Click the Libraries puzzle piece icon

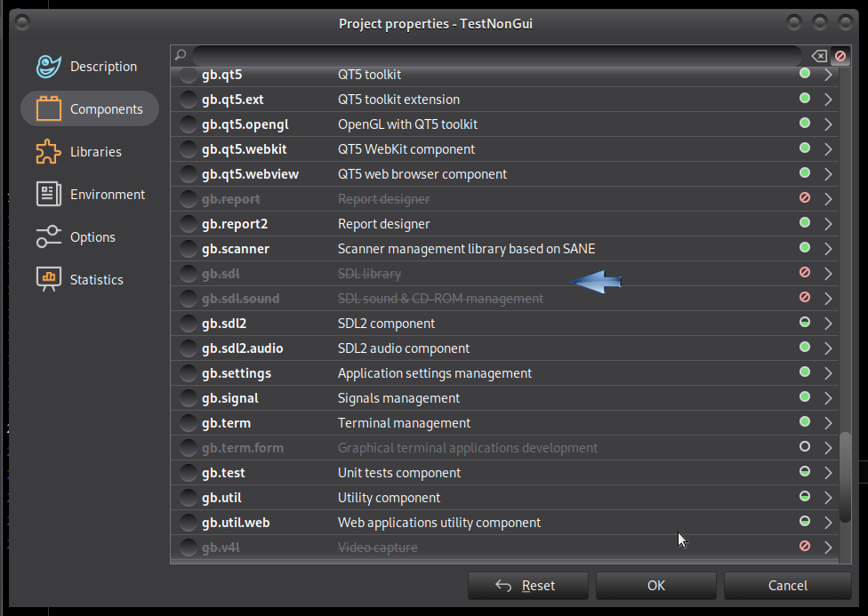[x=48, y=152]
